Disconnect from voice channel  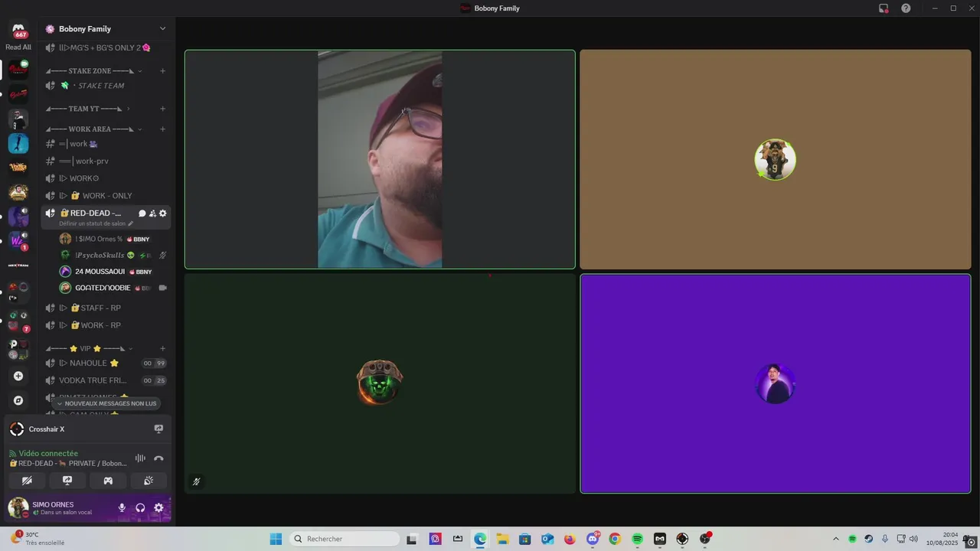point(158,458)
